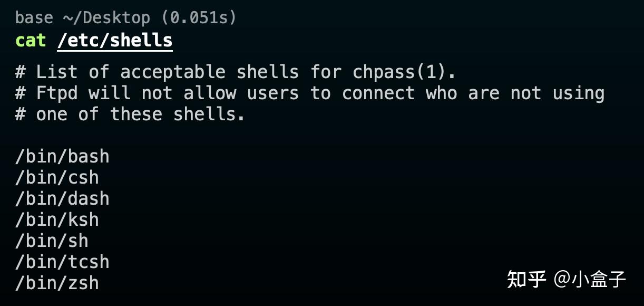Select the /bin/csh line
This screenshot has height=306, width=644.
click(x=57, y=178)
